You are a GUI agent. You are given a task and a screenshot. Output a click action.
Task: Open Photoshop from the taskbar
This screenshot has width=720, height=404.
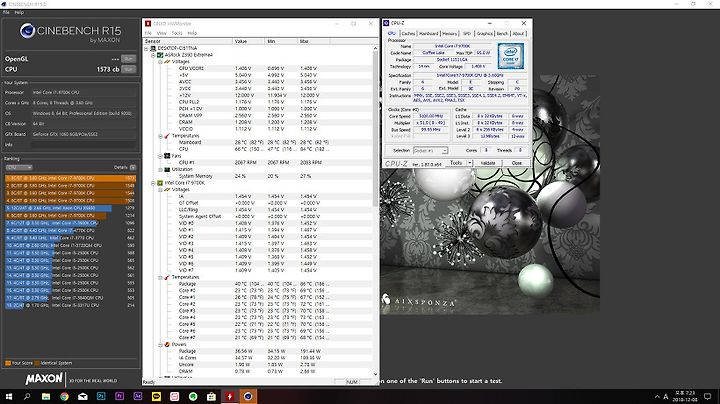click(101, 396)
